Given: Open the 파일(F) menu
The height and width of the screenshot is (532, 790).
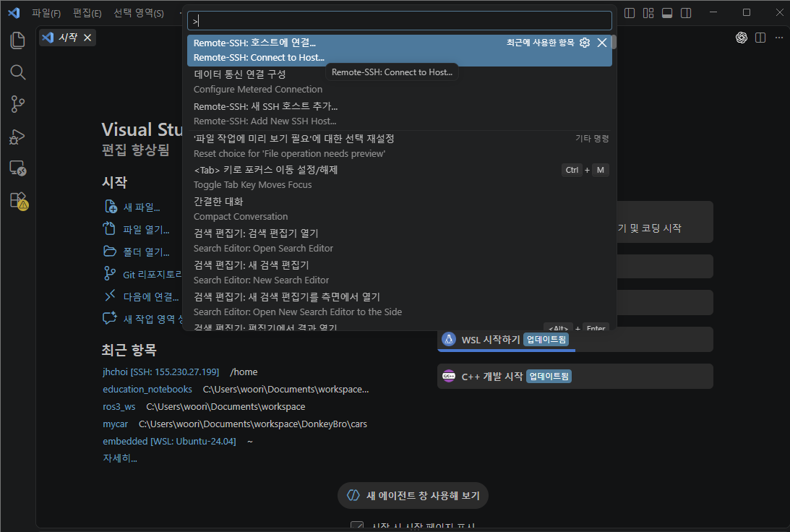Looking at the screenshot, I should pos(46,13).
